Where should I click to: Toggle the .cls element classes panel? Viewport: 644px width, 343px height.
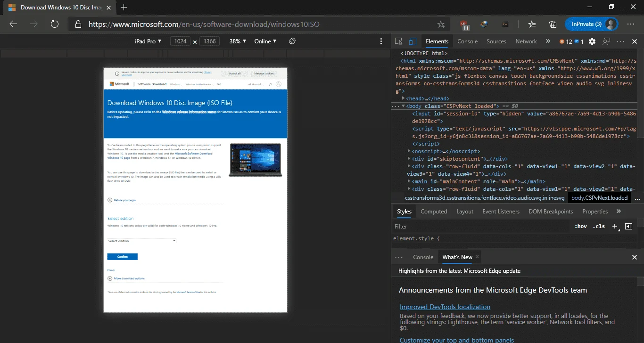point(599,227)
